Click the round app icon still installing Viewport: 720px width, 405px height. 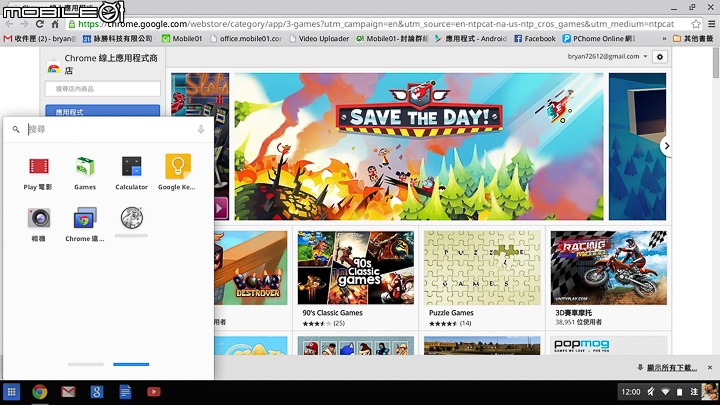pyautogui.click(x=132, y=218)
